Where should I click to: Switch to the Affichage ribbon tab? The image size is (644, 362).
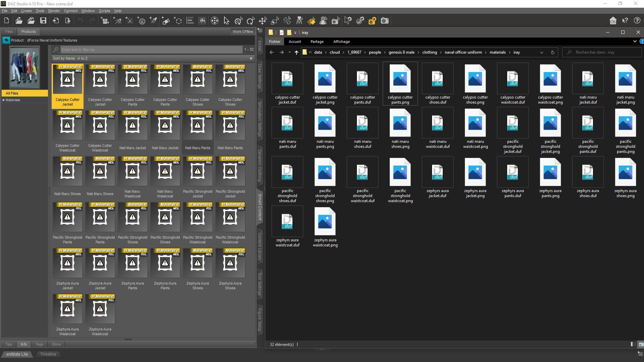[341, 42]
